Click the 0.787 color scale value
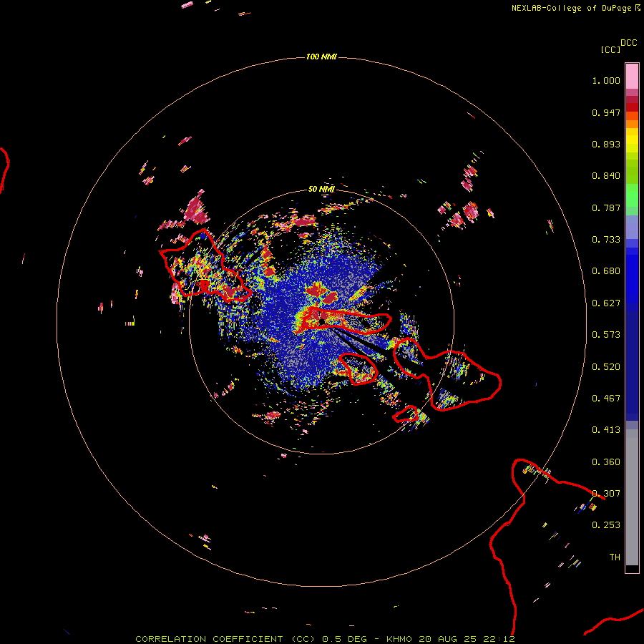Viewport: 644px width, 644px height. 606,208
